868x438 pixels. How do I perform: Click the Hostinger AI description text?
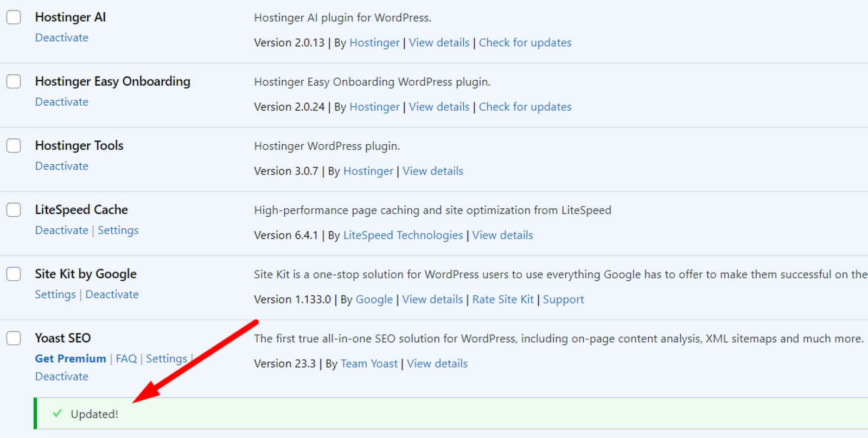343,18
